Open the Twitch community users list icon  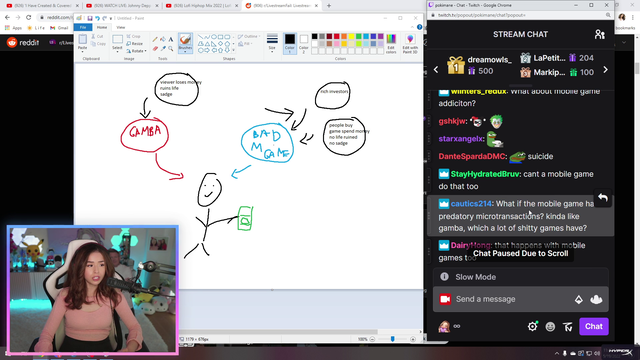tap(599, 35)
